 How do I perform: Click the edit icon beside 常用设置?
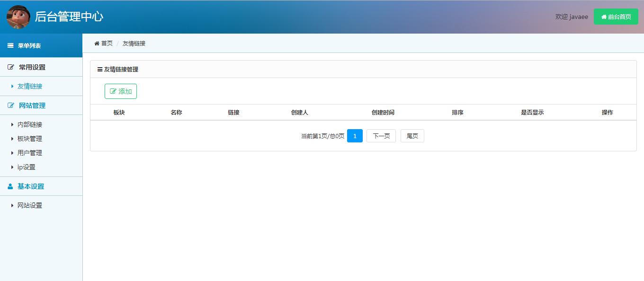(x=11, y=67)
